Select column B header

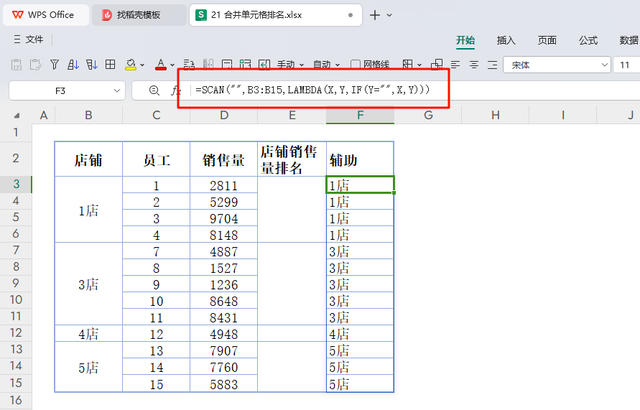tap(89, 115)
